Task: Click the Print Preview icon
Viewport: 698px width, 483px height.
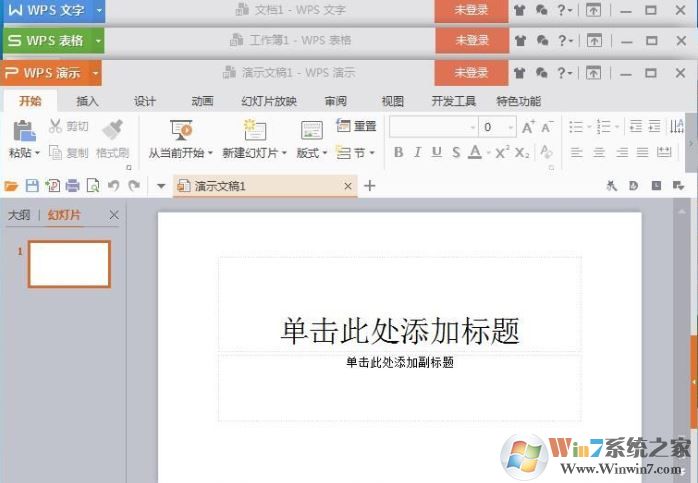Action: (x=93, y=186)
